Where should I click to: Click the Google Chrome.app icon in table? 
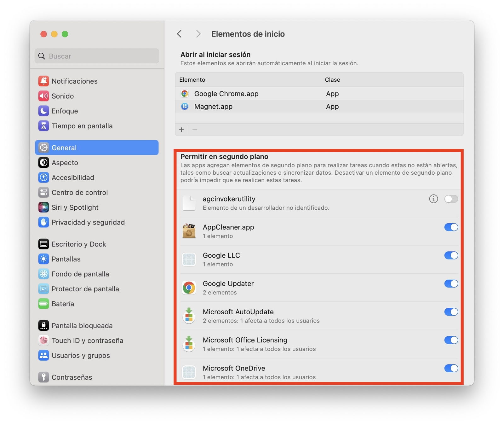click(185, 94)
